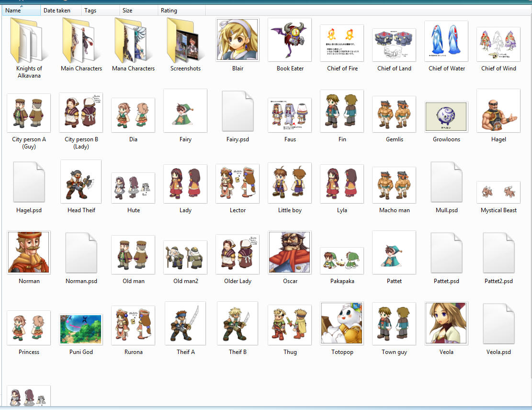Select the Lyla character thumbnail

(342, 184)
